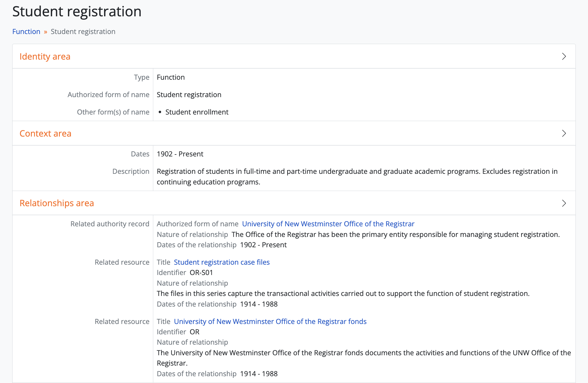The width and height of the screenshot is (588, 383).
Task: Click the Function breadcrumb link
Action: click(x=26, y=32)
